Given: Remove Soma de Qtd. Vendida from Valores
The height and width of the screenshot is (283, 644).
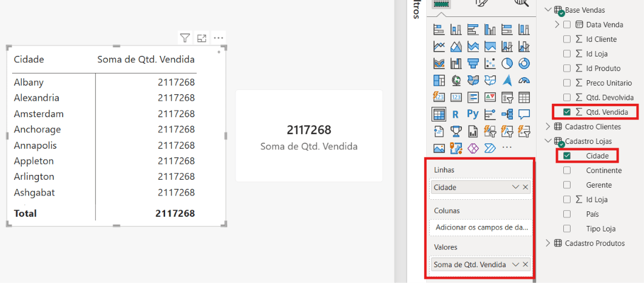Looking at the screenshot, I should click(x=525, y=265).
